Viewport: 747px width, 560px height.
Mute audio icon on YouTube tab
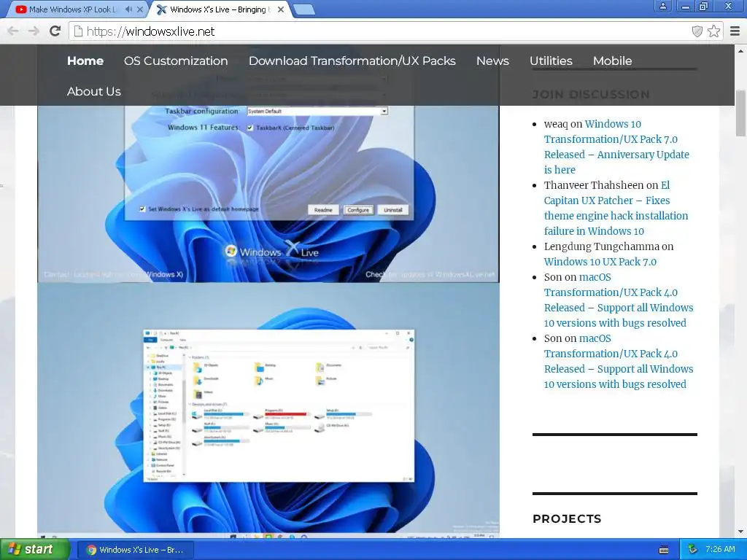(128, 9)
